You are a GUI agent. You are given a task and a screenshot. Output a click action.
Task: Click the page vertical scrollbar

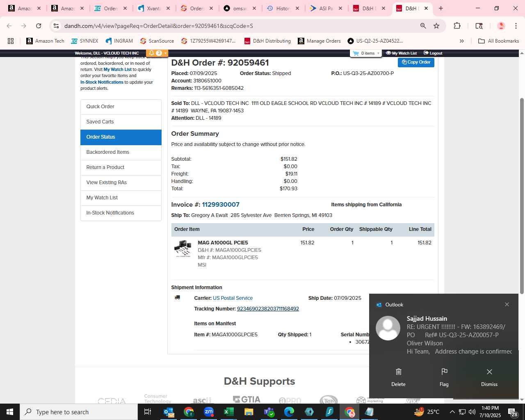click(522, 196)
